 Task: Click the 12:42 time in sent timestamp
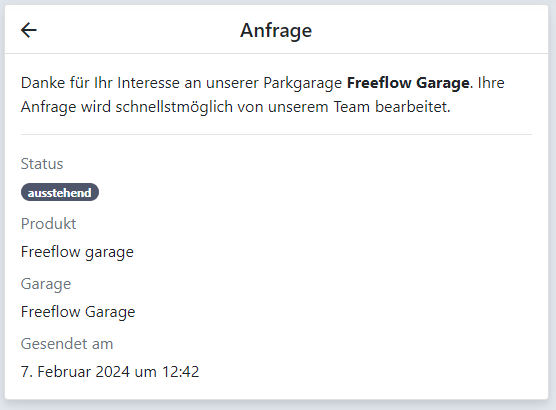[x=180, y=372]
